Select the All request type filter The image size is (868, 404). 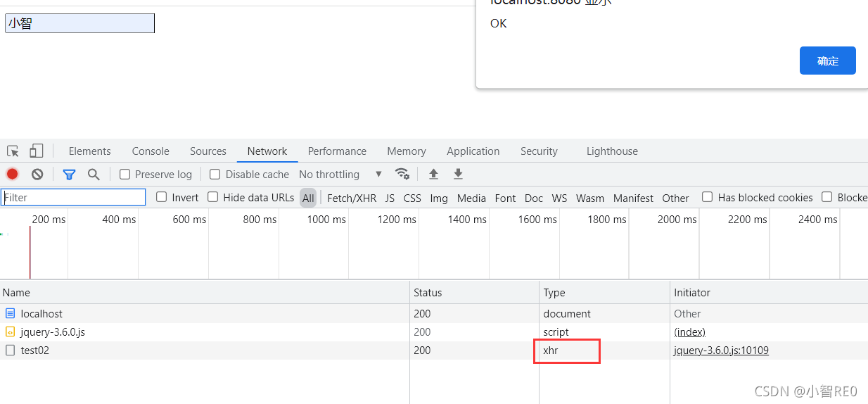coord(308,198)
